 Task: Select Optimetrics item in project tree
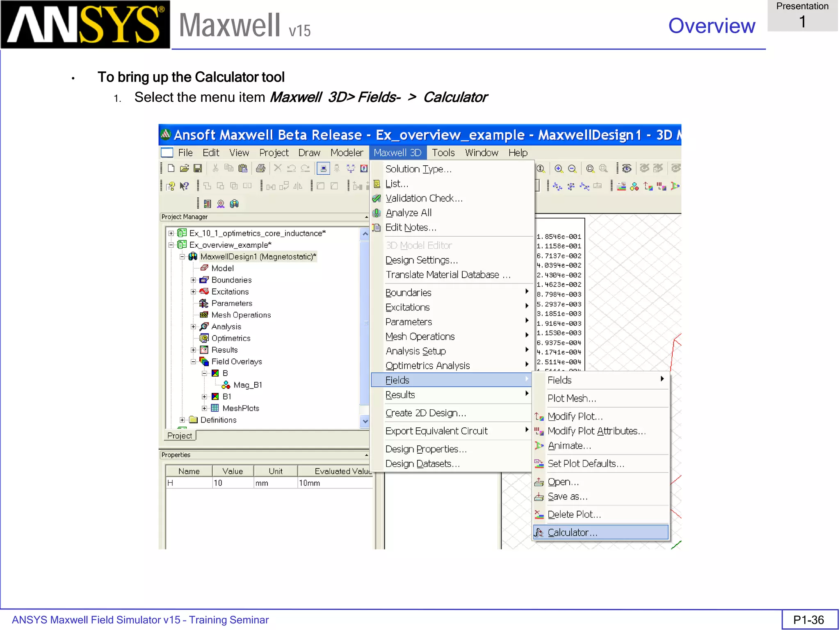click(x=231, y=338)
